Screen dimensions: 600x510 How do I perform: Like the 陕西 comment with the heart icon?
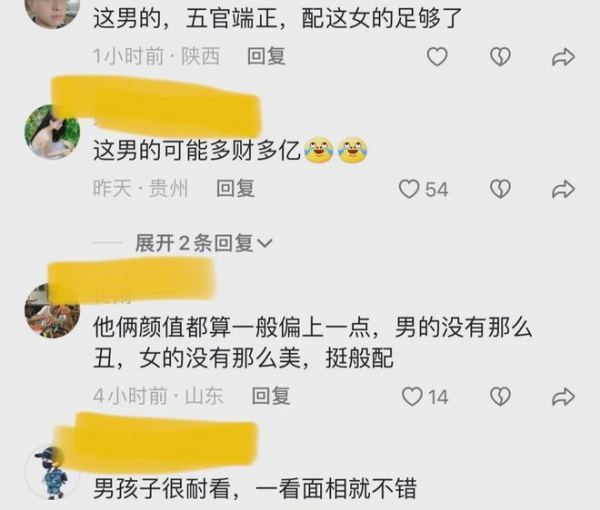coord(437,57)
